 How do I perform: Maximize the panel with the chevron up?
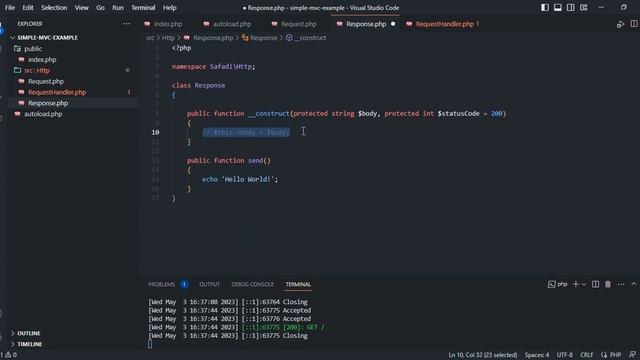pos(633,284)
